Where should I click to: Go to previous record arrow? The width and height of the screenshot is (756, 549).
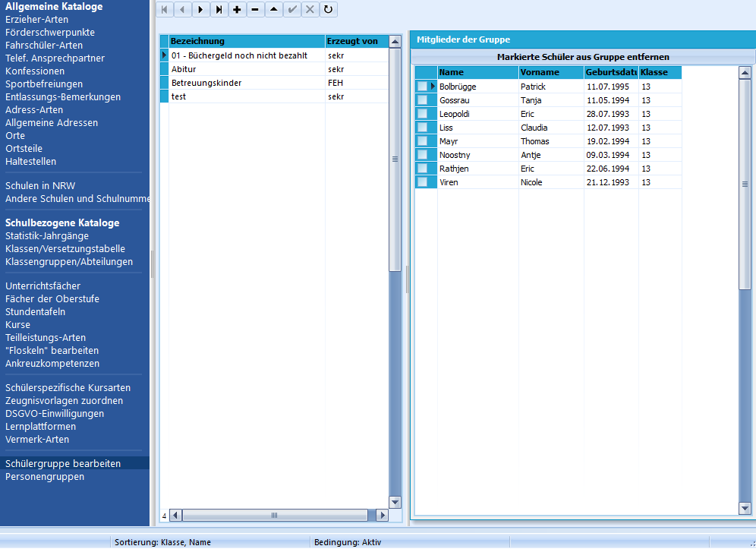click(183, 9)
